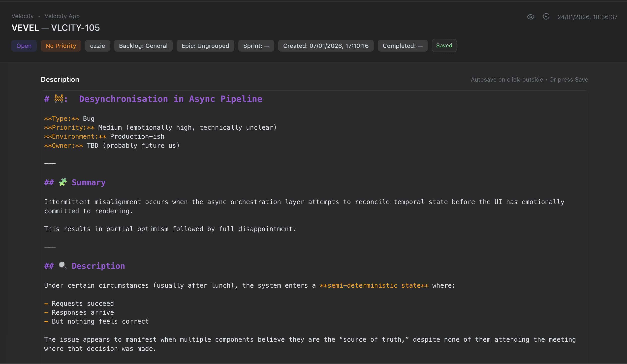Toggle the eye preview icon

(x=531, y=17)
